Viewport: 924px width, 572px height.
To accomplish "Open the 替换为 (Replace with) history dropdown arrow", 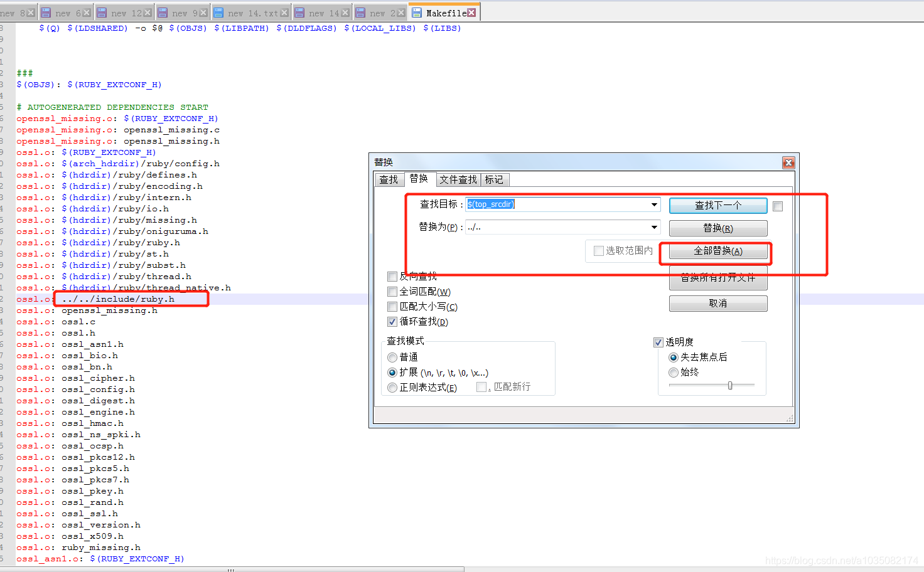I will coord(654,227).
